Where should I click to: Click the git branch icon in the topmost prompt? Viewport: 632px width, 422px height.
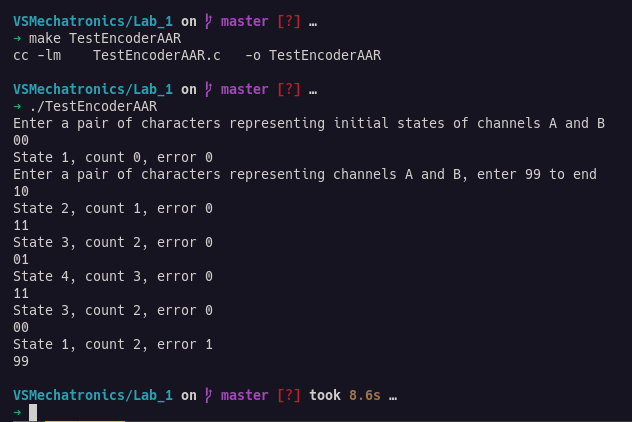point(208,22)
